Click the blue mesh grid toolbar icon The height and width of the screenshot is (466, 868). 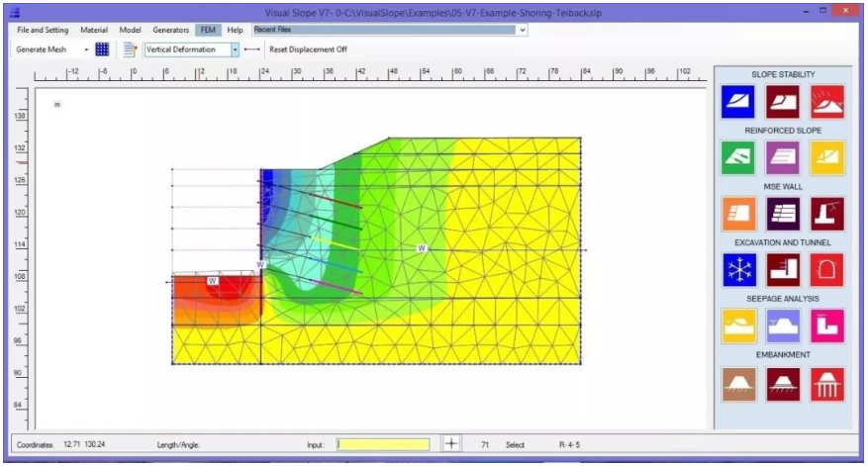point(102,49)
